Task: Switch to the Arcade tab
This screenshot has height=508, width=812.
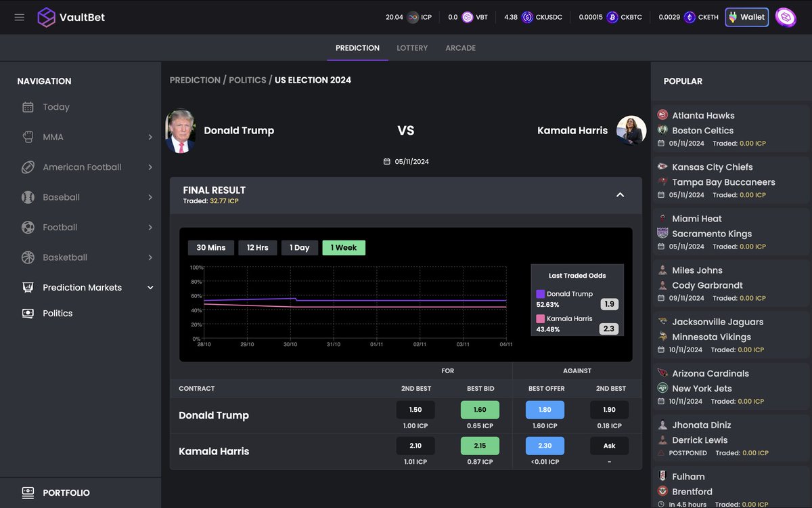Action: point(460,48)
